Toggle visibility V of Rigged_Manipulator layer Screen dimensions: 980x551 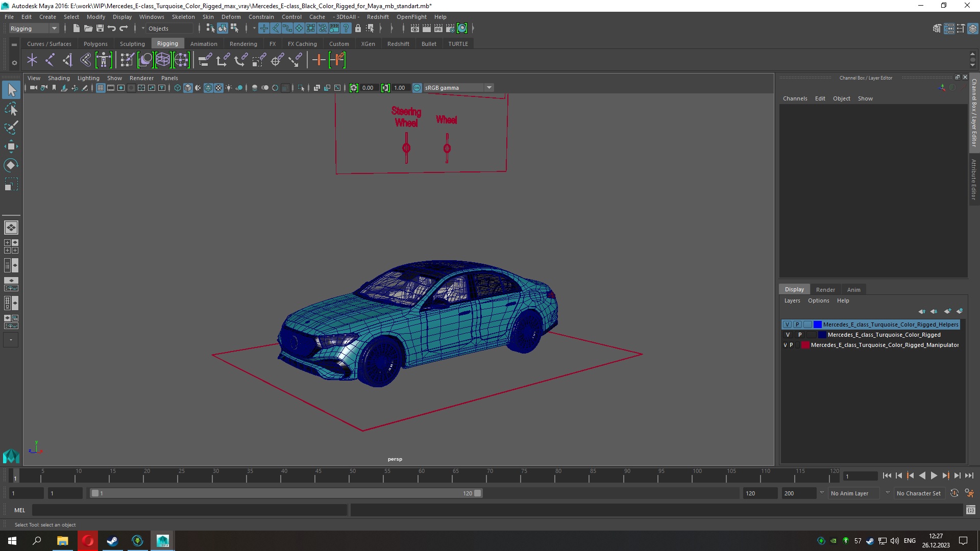785,345
